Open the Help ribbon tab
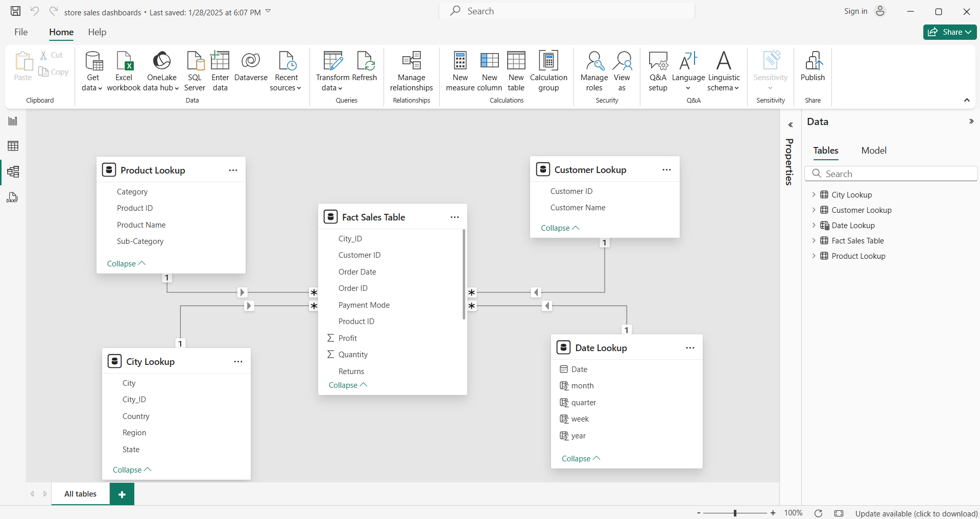The height and width of the screenshot is (519, 980). tap(97, 32)
